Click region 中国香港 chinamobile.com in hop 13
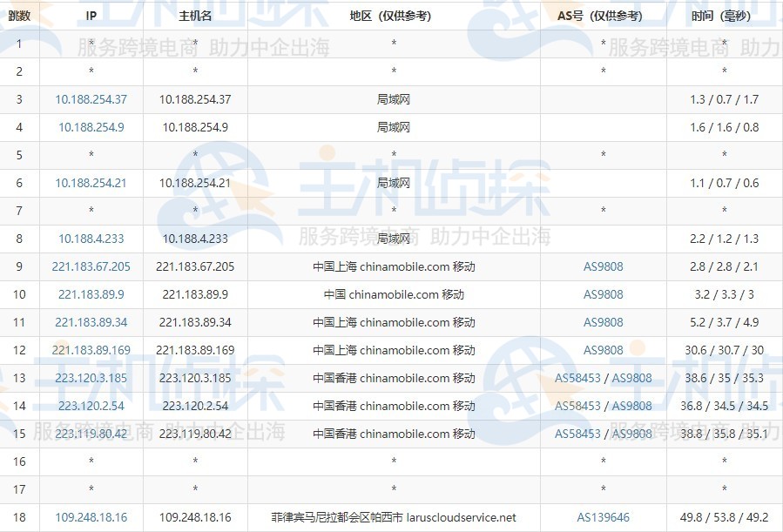Screen dimensions: 783x532 point(394,378)
